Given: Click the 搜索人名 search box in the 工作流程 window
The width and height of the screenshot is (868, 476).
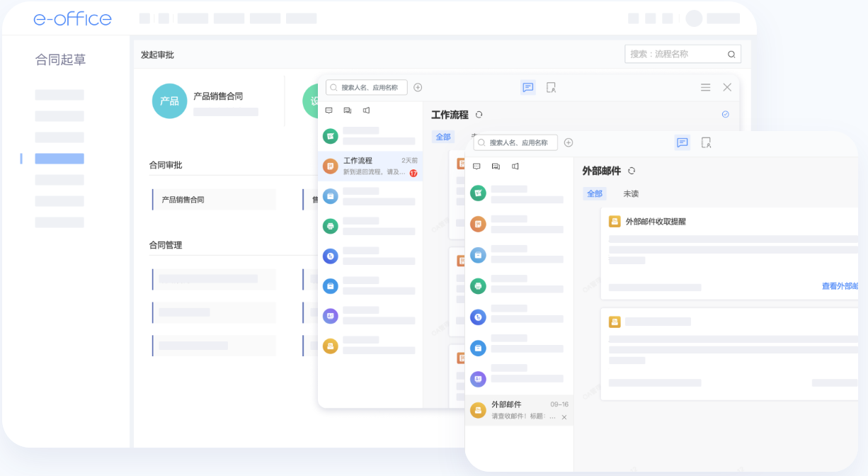Looking at the screenshot, I should 367,87.
